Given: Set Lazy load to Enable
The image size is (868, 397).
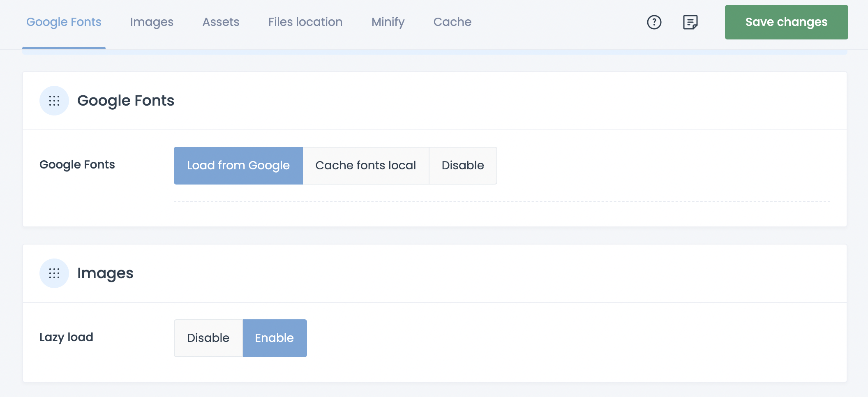Looking at the screenshot, I should [x=275, y=338].
